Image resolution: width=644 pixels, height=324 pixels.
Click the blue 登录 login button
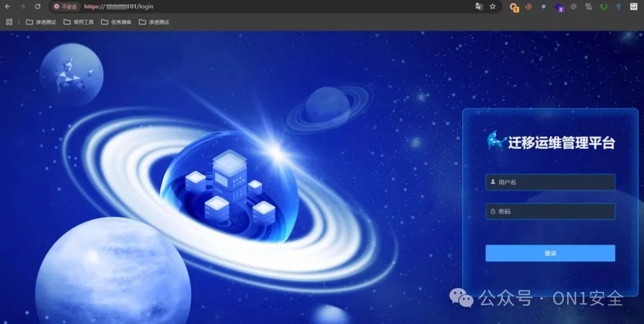click(x=550, y=253)
